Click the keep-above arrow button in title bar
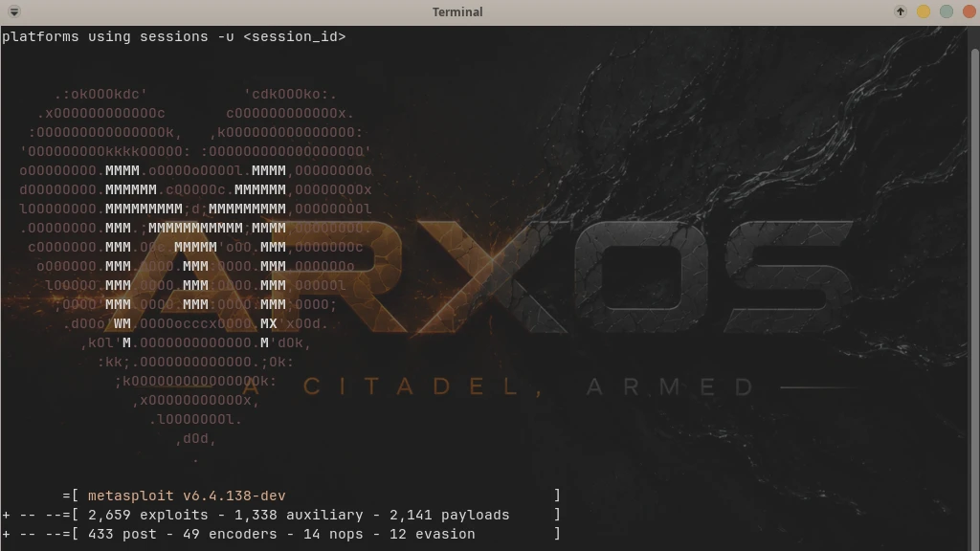The height and width of the screenshot is (551, 980). point(900,11)
